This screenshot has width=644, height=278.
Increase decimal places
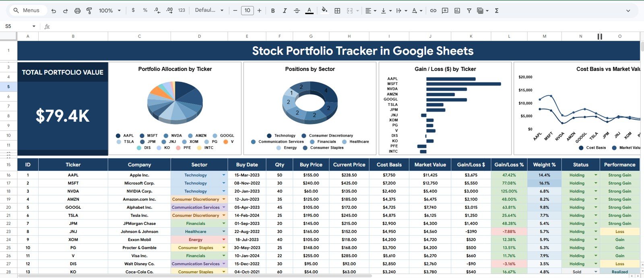point(169,10)
